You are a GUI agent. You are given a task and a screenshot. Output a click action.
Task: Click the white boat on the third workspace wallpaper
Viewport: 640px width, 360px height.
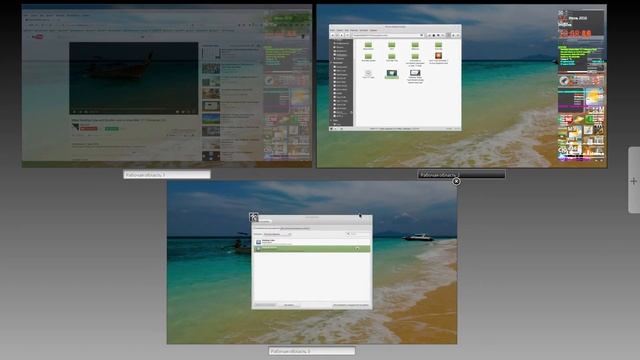pos(418,237)
